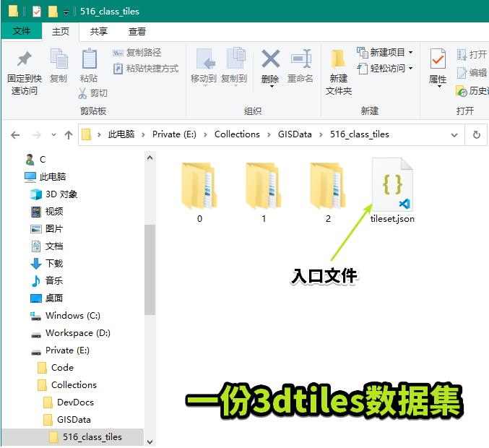Click Copy path (复制路径) button

(x=137, y=53)
